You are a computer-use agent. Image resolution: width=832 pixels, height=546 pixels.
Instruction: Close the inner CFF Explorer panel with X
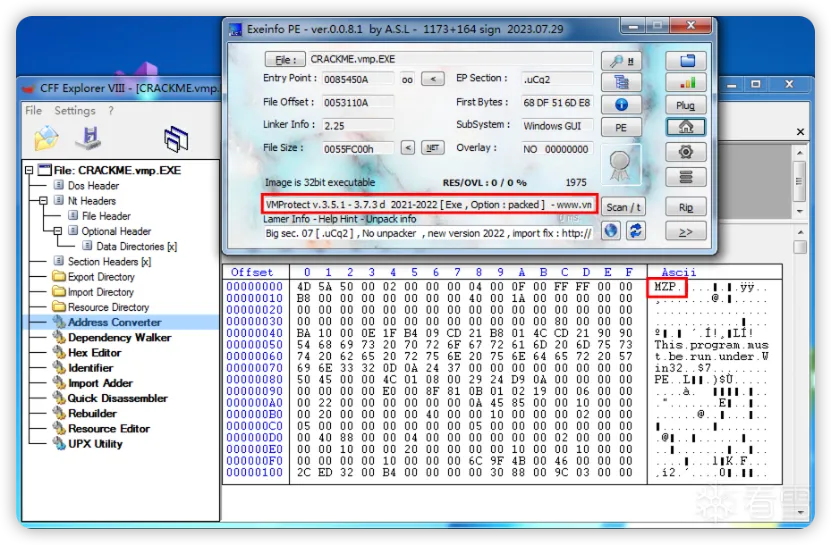(x=800, y=132)
